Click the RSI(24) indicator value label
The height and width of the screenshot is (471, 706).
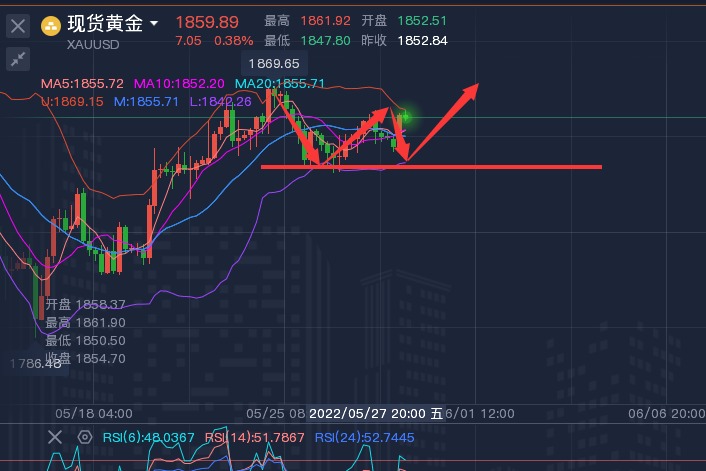click(x=364, y=438)
